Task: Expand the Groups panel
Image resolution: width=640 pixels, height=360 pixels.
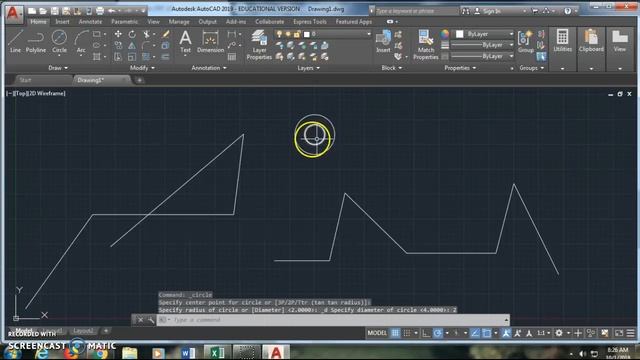Action: tap(531, 68)
